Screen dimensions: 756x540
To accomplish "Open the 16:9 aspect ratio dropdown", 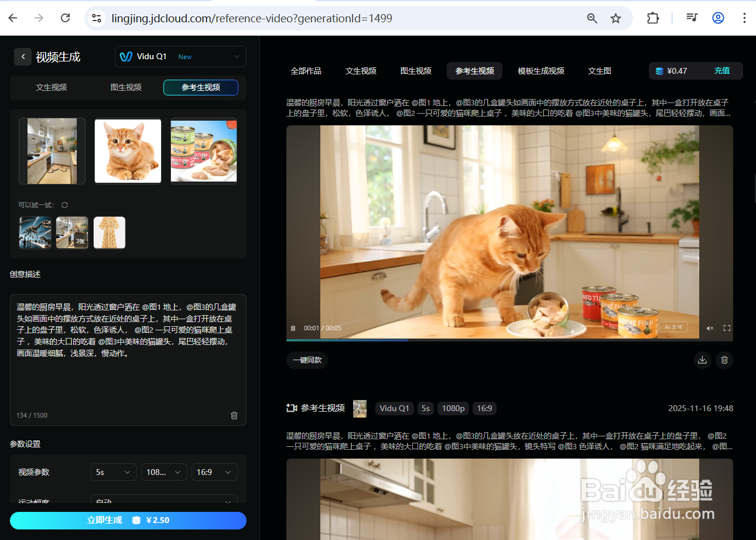I will click(214, 471).
